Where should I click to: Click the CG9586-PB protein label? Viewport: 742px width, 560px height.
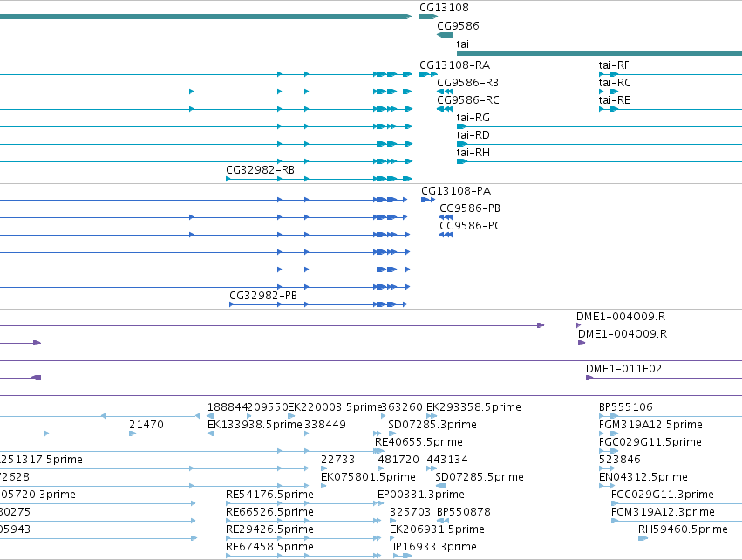470,208
